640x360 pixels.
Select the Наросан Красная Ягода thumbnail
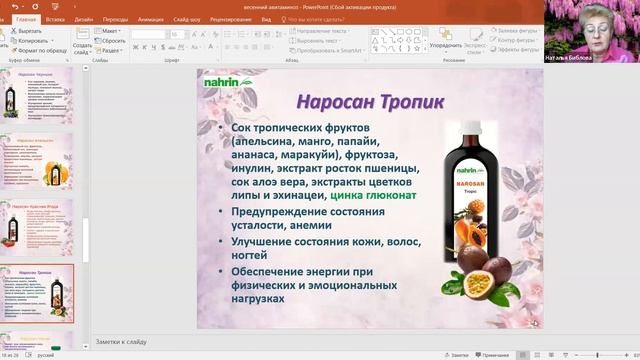click(37, 227)
